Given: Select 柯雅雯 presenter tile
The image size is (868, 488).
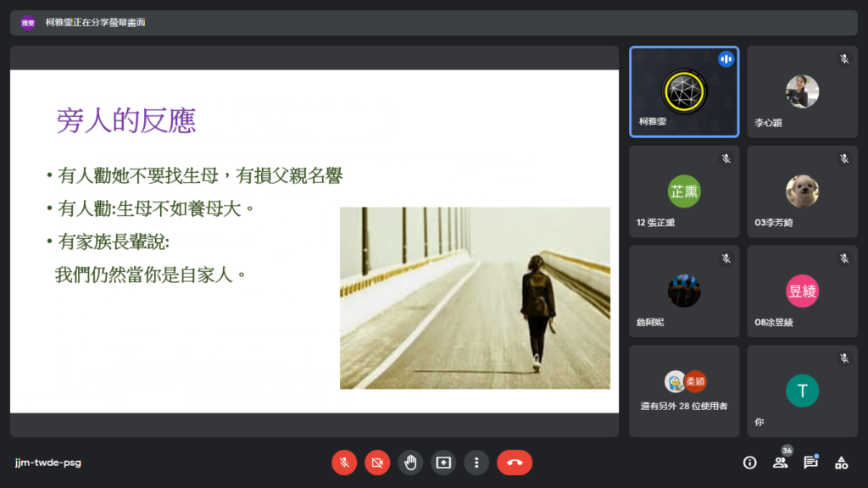Looking at the screenshot, I should pyautogui.click(x=684, y=91).
